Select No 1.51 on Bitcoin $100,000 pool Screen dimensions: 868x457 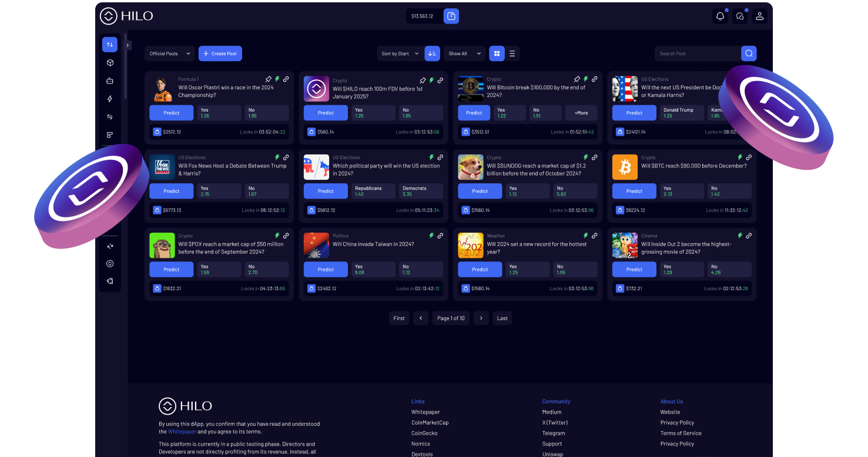click(544, 113)
